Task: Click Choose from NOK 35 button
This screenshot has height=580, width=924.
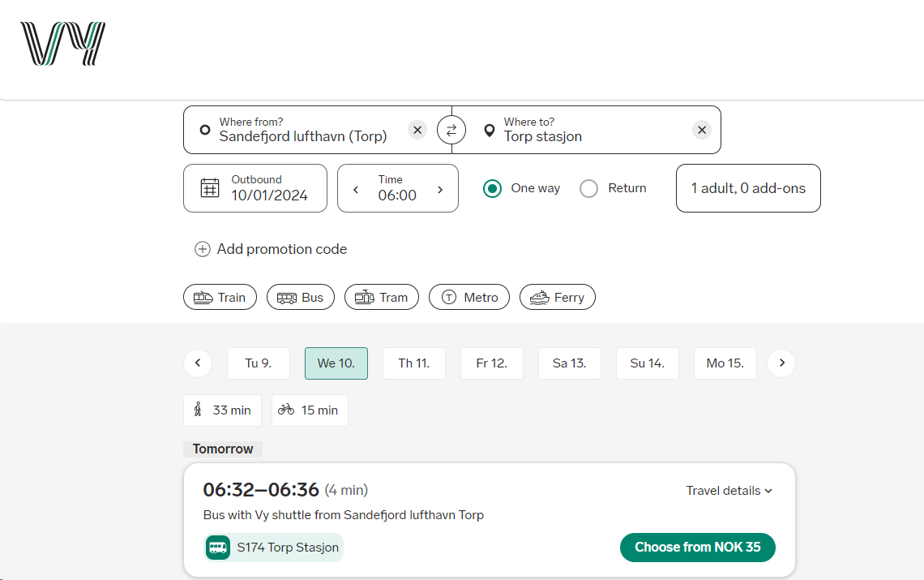Action: (x=697, y=548)
